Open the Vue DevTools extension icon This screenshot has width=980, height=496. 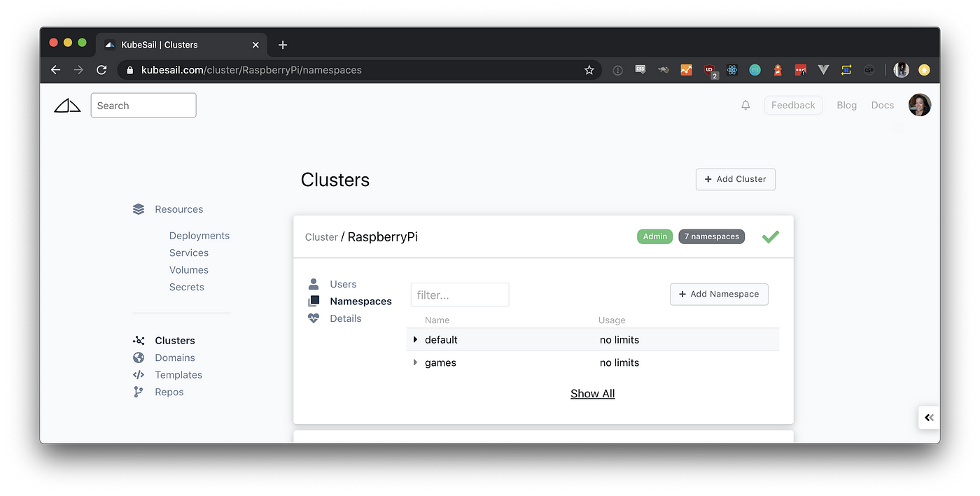coord(823,70)
